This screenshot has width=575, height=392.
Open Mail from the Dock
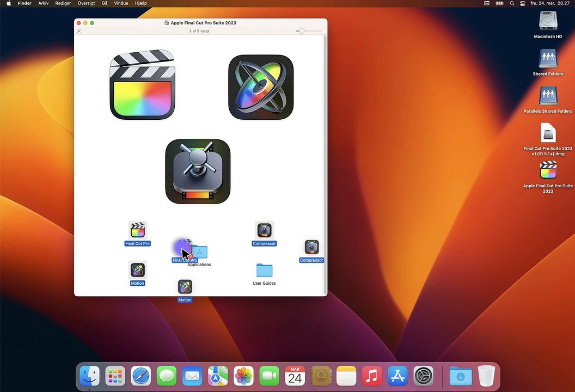192,376
